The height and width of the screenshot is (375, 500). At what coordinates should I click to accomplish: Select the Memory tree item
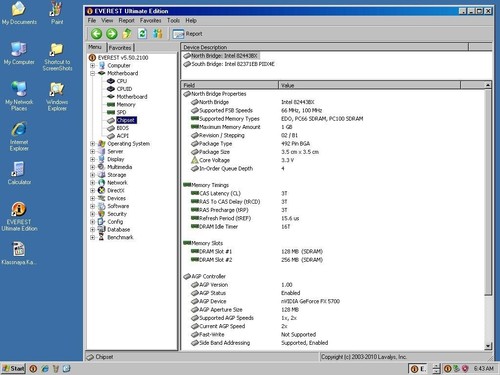coord(126,105)
